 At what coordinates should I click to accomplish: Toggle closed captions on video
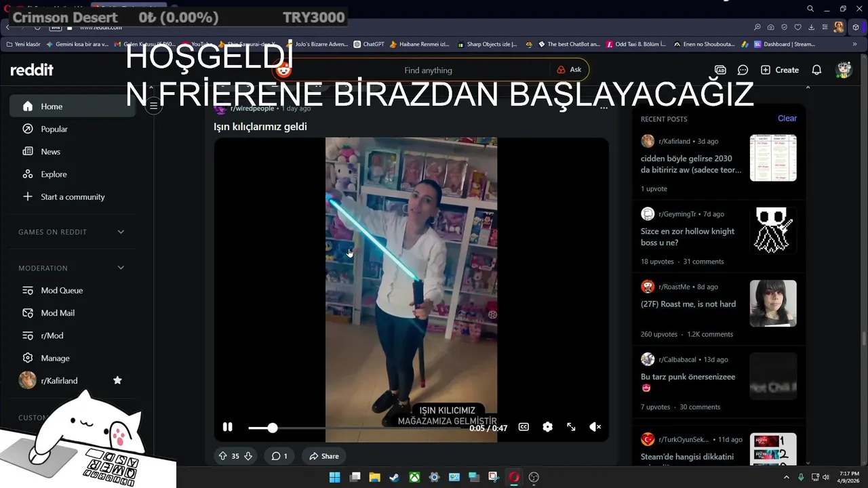[x=524, y=427]
